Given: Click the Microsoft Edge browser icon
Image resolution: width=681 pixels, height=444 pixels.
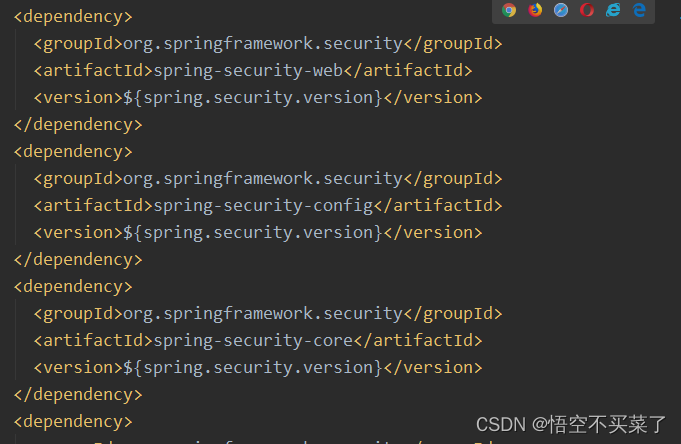Looking at the screenshot, I should pos(639,10).
